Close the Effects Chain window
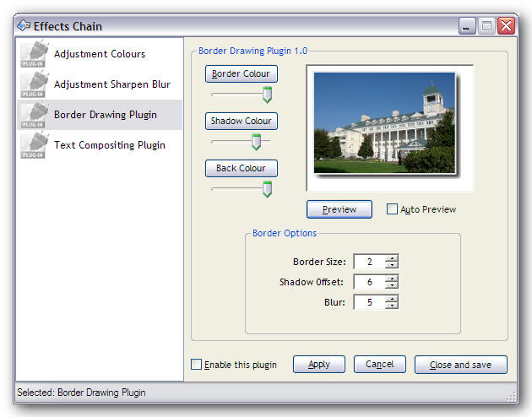 tap(506, 26)
